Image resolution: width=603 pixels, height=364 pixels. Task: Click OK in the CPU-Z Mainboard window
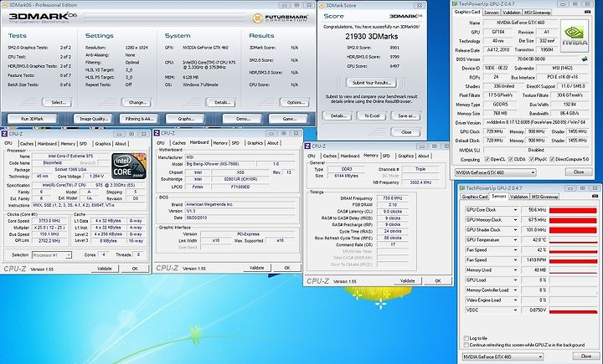click(x=287, y=268)
